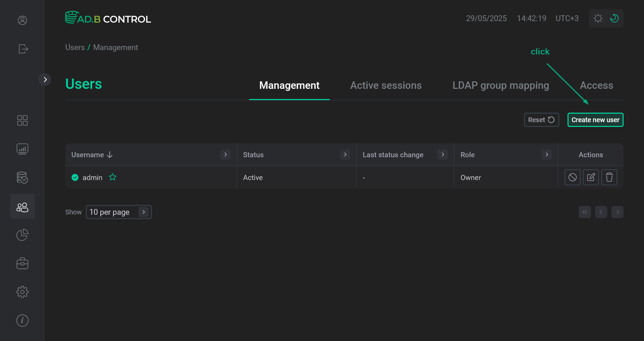Edit the admin user with pencil icon
Image resolution: width=644 pixels, height=341 pixels.
tap(591, 177)
